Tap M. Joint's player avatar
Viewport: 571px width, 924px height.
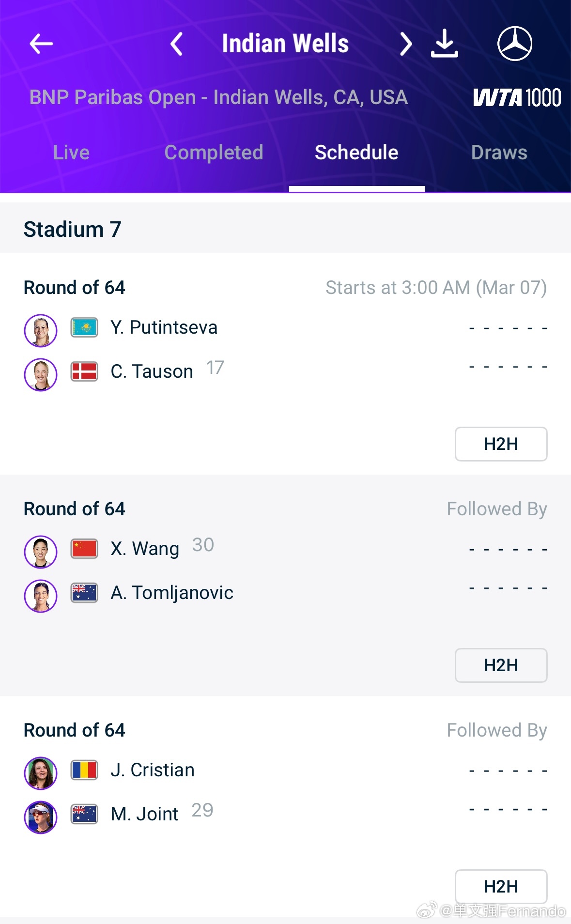click(41, 817)
